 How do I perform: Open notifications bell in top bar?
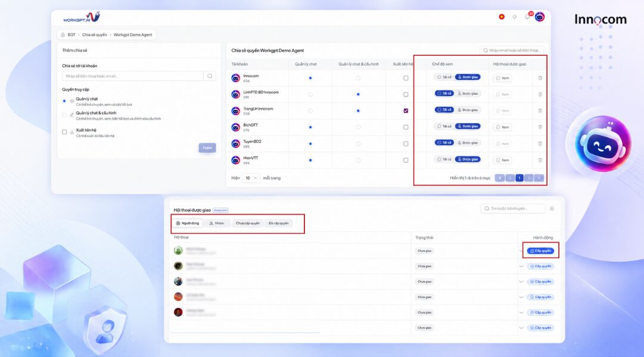[x=527, y=17]
